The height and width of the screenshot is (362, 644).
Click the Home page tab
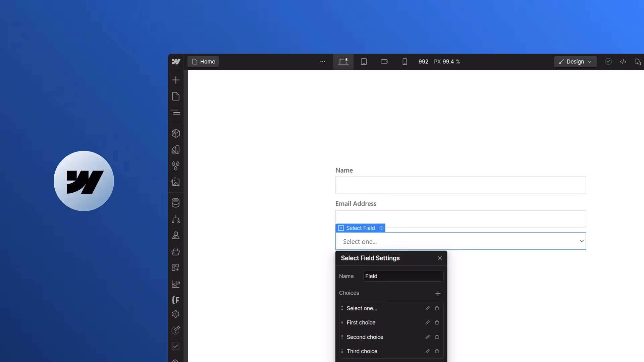click(203, 62)
